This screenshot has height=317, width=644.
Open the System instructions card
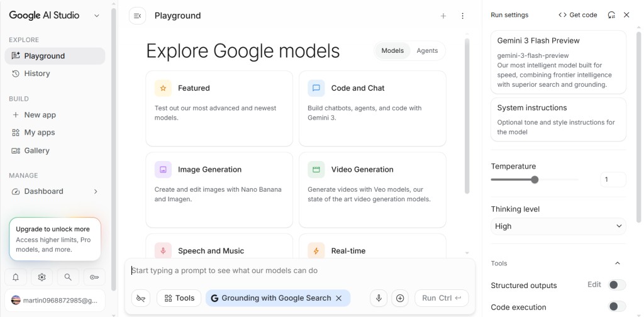coord(558,120)
